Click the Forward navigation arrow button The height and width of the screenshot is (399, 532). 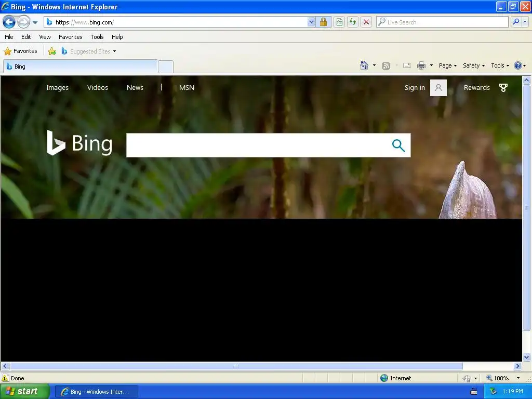tap(23, 22)
